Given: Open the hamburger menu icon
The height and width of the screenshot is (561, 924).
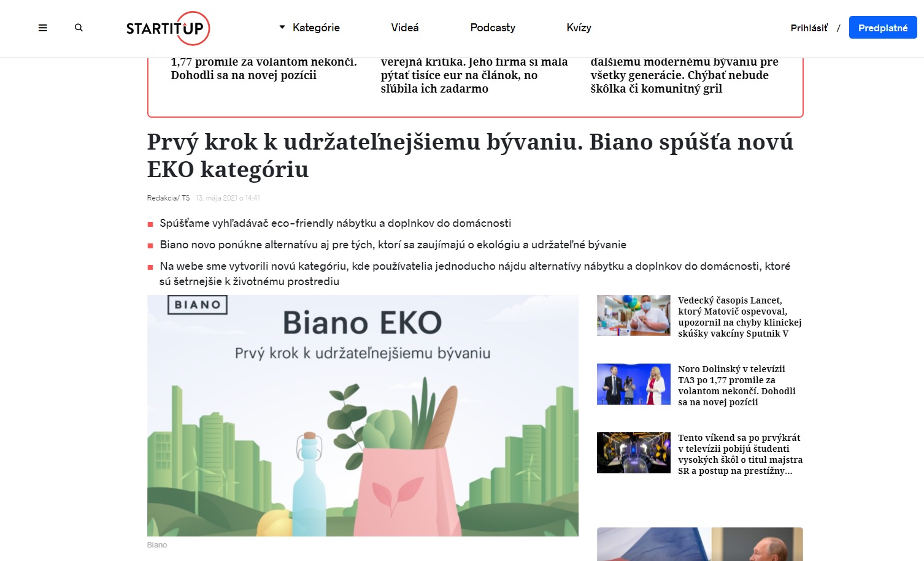Looking at the screenshot, I should (x=43, y=28).
